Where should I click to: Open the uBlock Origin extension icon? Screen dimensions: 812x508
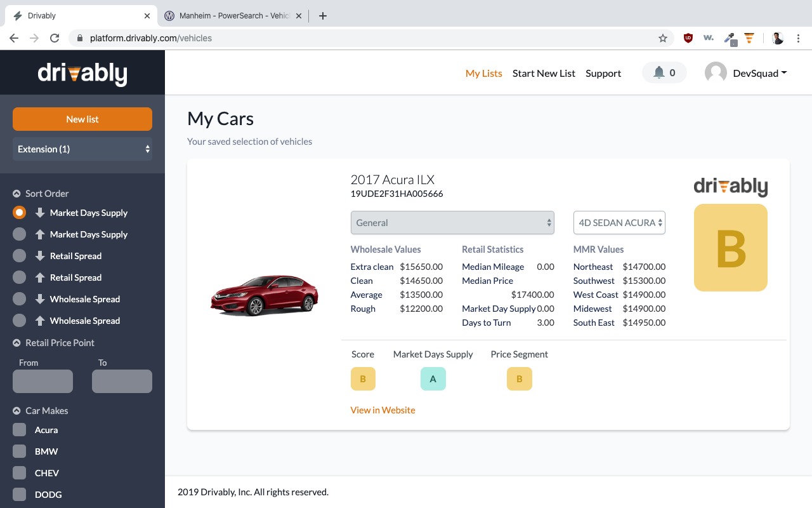(x=688, y=38)
